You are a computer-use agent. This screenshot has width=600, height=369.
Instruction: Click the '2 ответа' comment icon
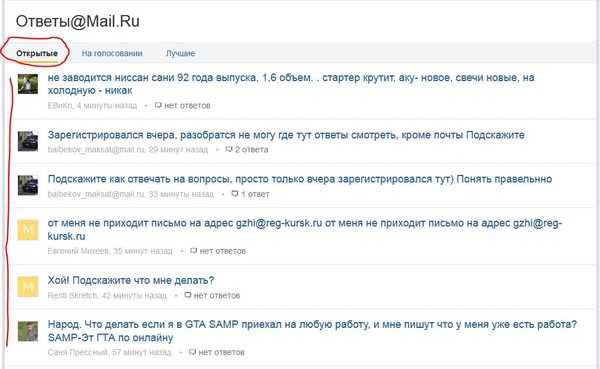pos(229,149)
